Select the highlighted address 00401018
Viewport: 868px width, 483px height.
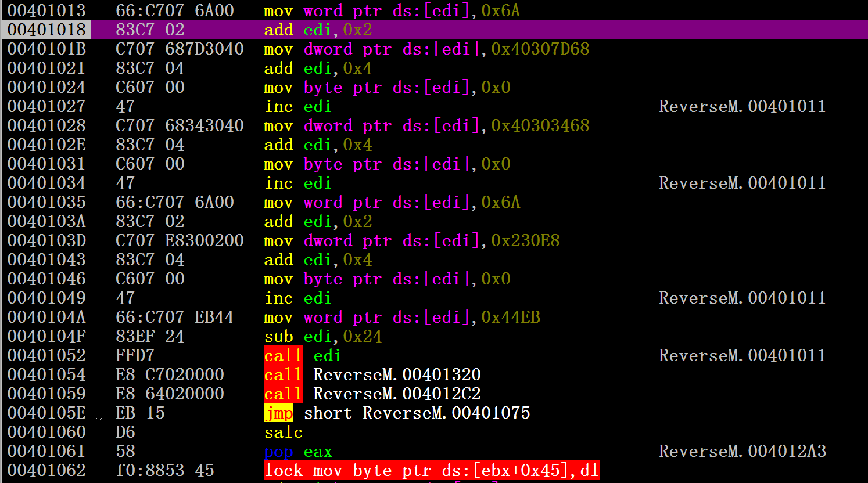(x=46, y=30)
